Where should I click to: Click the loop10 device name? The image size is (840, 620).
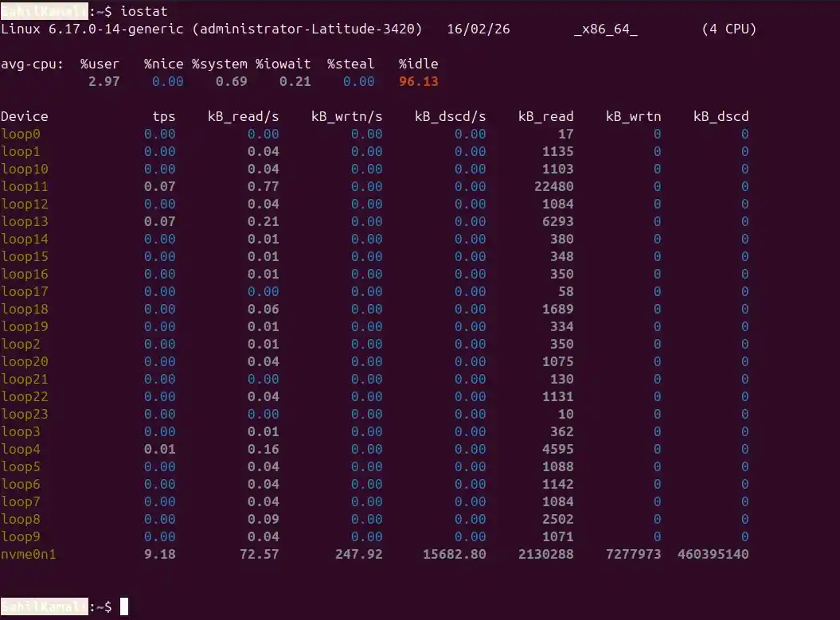pos(24,170)
